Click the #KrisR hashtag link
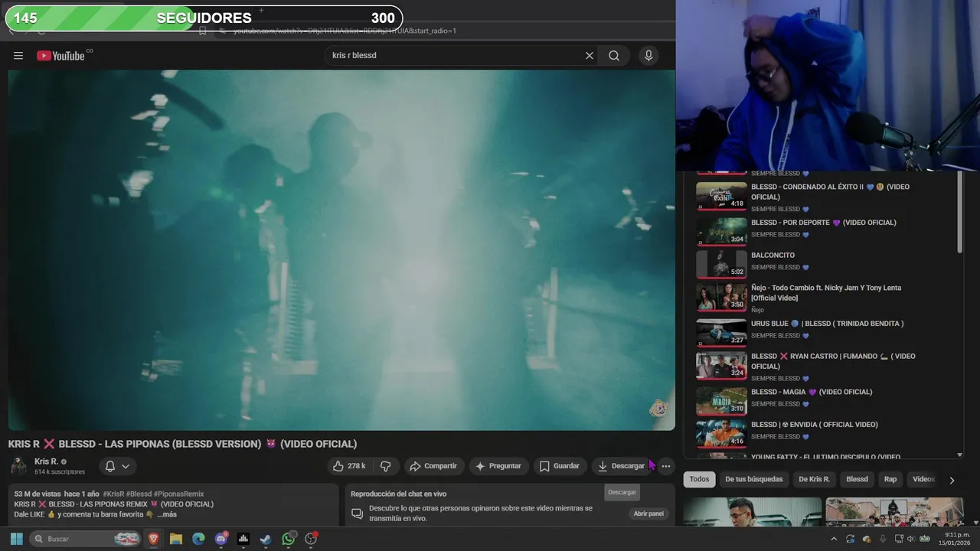This screenshot has width=980, height=551. coord(113,494)
